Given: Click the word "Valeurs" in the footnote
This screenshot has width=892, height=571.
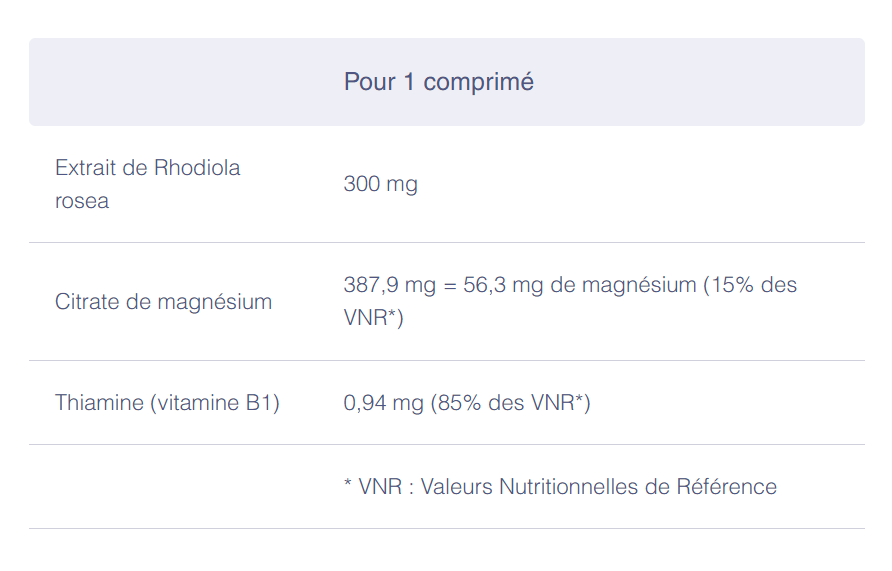Looking at the screenshot, I should (456, 487).
